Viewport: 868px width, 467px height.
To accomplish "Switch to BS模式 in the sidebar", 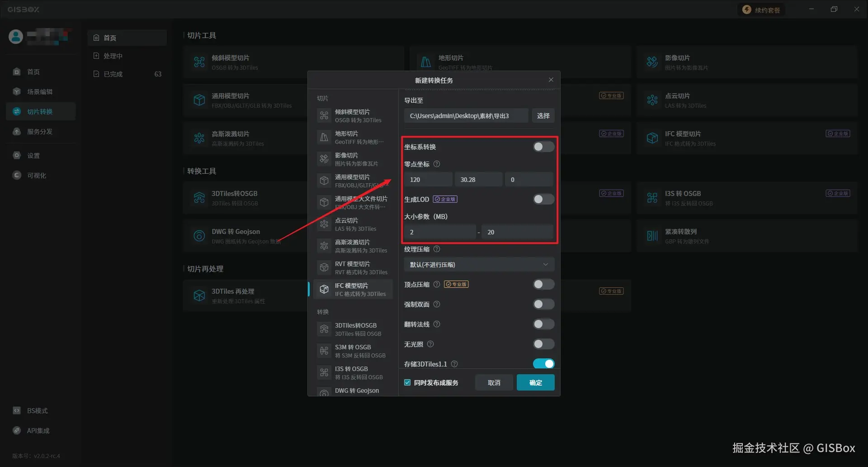I will (41, 410).
